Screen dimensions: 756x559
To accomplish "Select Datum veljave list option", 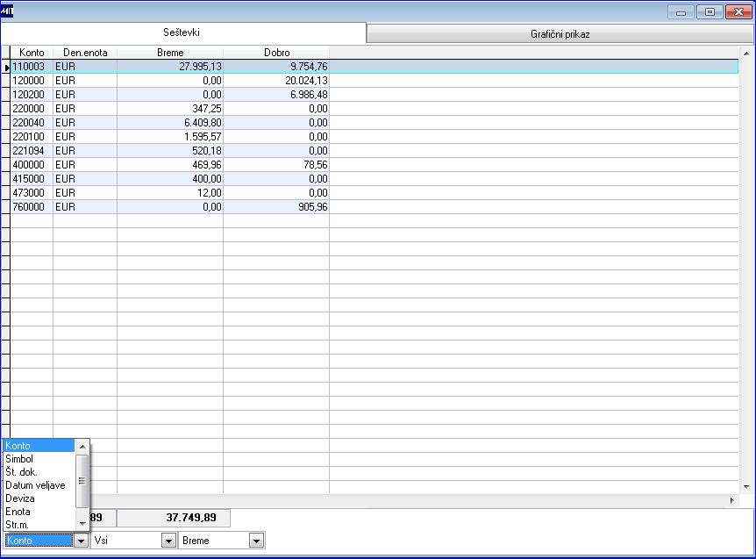I will [x=39, y=485].
